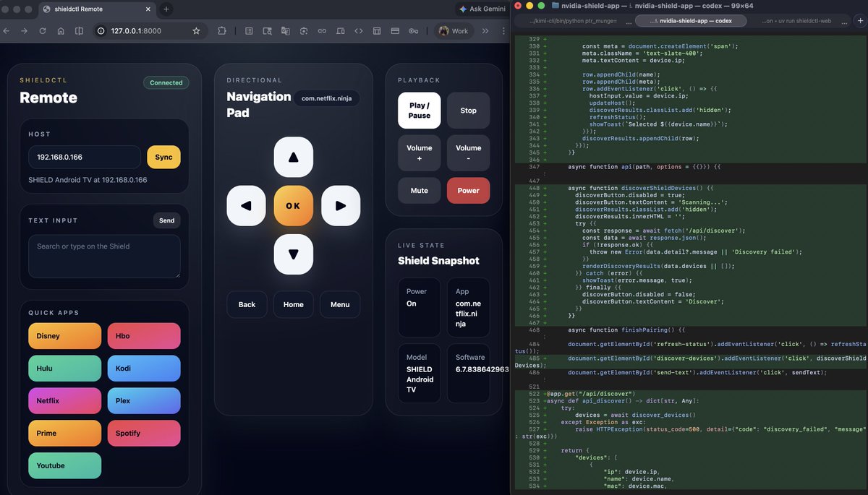Send the Back remote command
The image size is (868, 495).
click(247, 304)
